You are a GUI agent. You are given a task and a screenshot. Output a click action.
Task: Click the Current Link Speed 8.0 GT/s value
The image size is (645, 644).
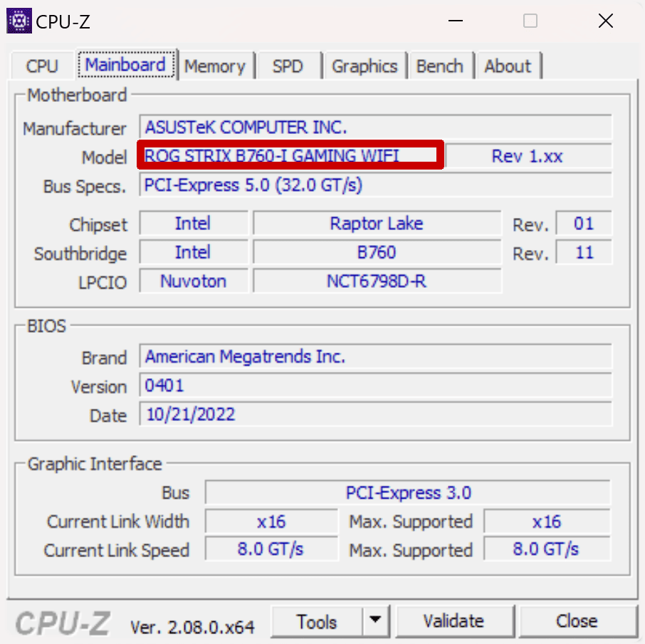tap(271, 549)
